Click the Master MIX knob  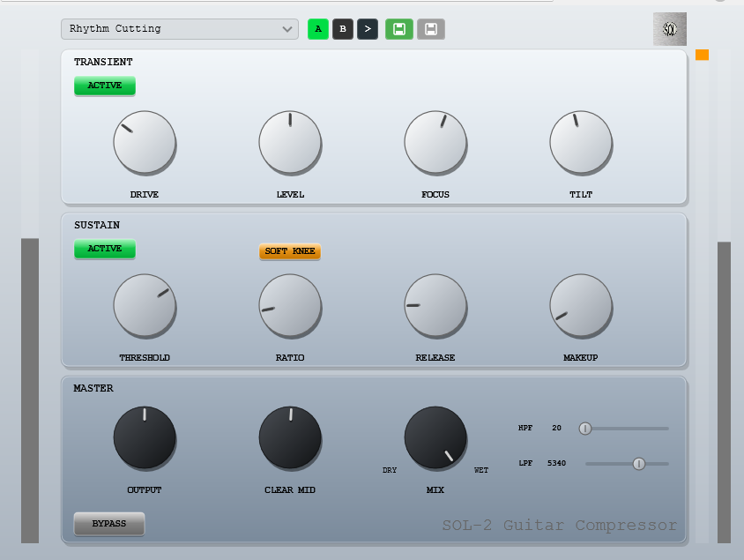435,437
